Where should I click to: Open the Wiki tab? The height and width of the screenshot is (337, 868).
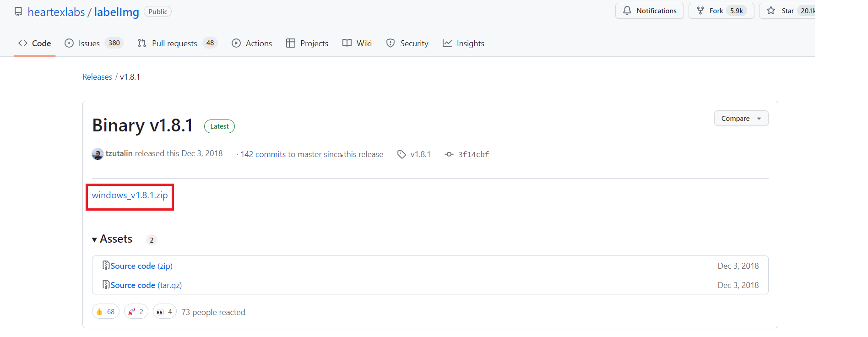(357, 43)
